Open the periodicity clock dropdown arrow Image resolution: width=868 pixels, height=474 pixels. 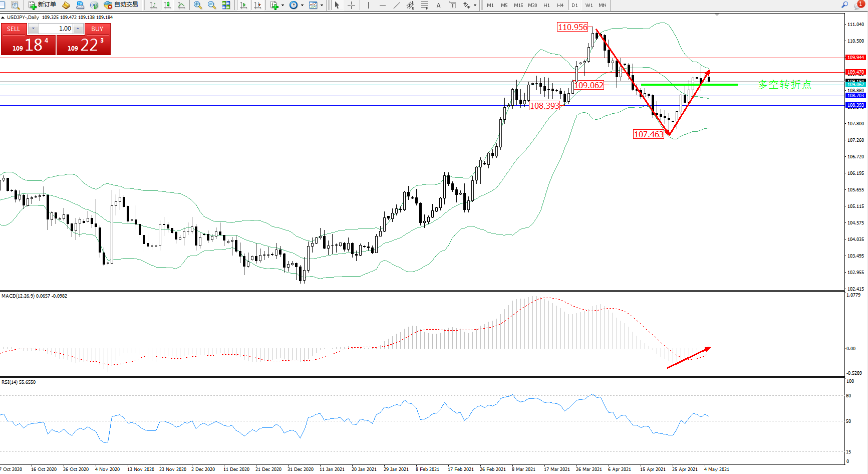pyautogui.click(x=302, y=5)
